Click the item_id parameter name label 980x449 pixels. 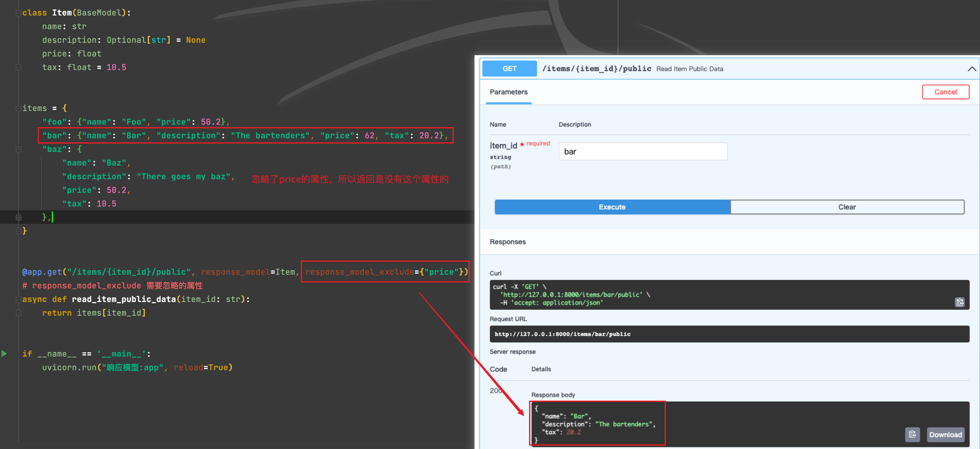click(x=503, y=146)
